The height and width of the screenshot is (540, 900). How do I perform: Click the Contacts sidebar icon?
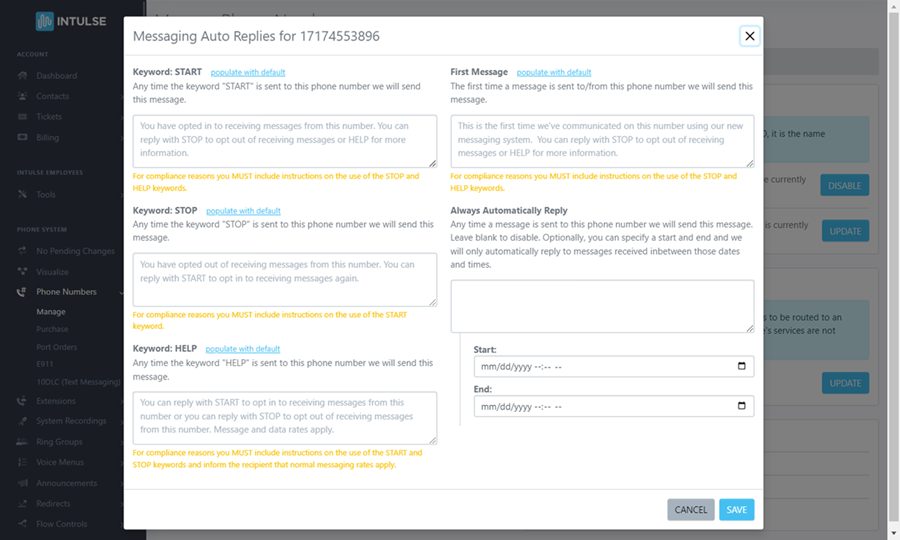pos(23,97)
